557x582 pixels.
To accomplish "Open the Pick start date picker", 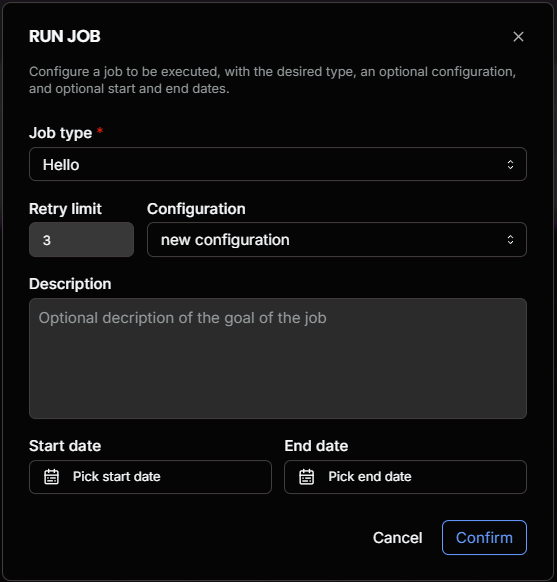I will pos(150,477).
